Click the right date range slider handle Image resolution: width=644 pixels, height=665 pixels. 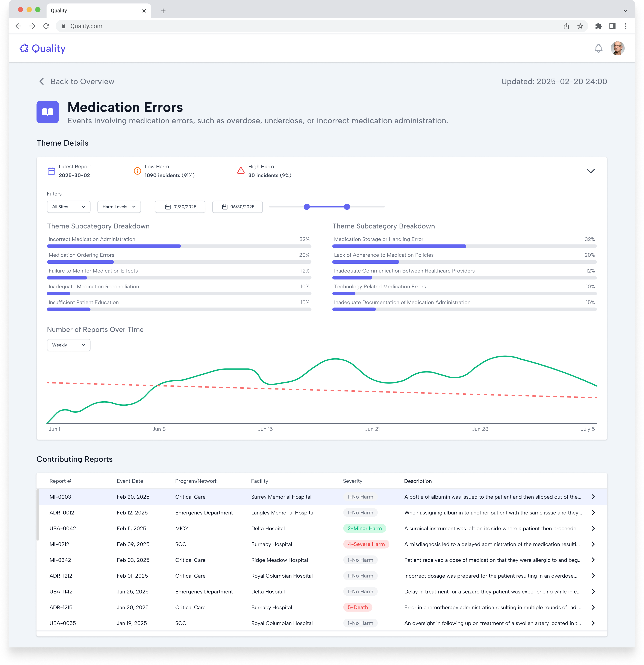347,207
